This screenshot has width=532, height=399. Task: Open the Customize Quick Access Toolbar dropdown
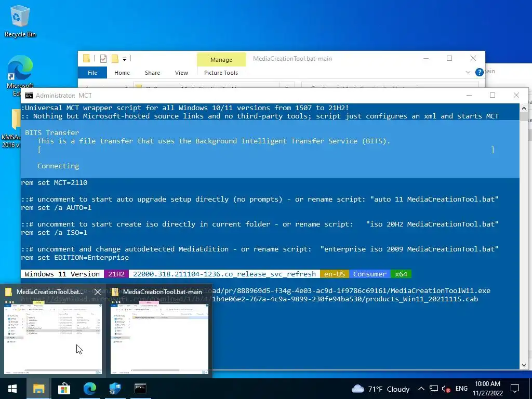[x=124, y=59]
